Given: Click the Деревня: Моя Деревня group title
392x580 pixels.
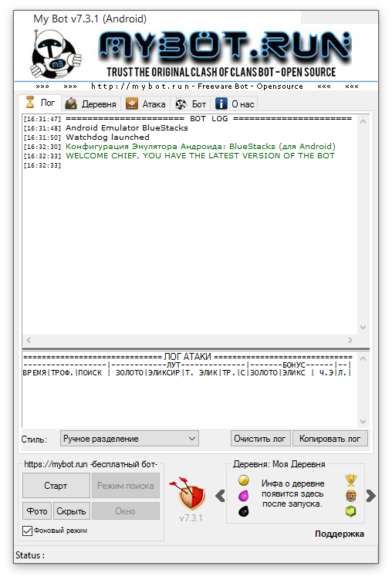Looking at the screenshot, I should (x=279, y=464).
